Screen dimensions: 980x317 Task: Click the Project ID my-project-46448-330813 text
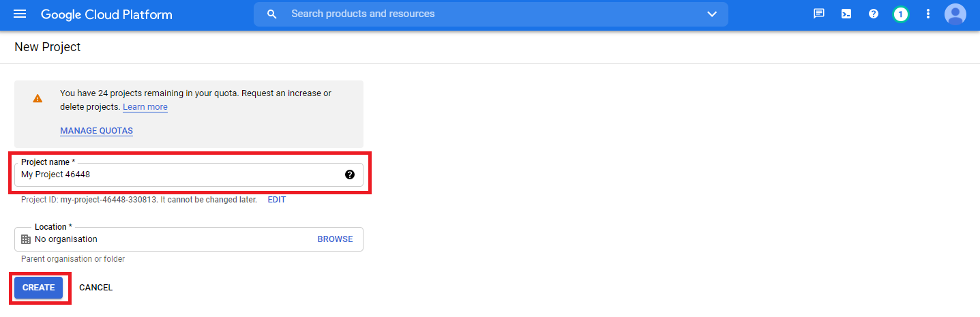click(89, 200)
